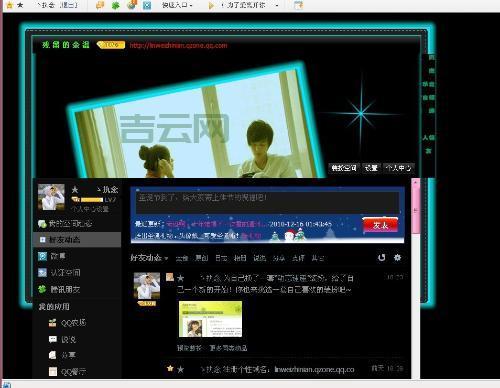Click the pink sidebar collapse arrow
This screenshot has height=388, width=500.
coord(415,210)
